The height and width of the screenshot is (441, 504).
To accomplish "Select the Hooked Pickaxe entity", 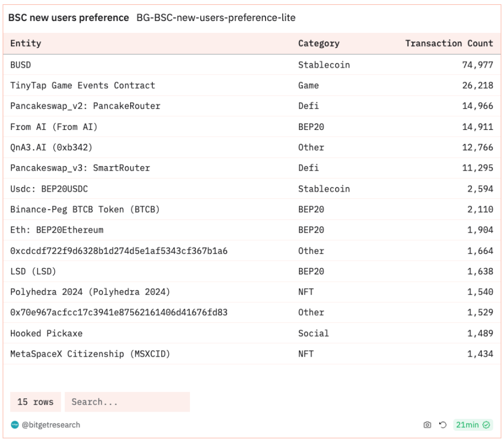I will [x=46, y=333].
